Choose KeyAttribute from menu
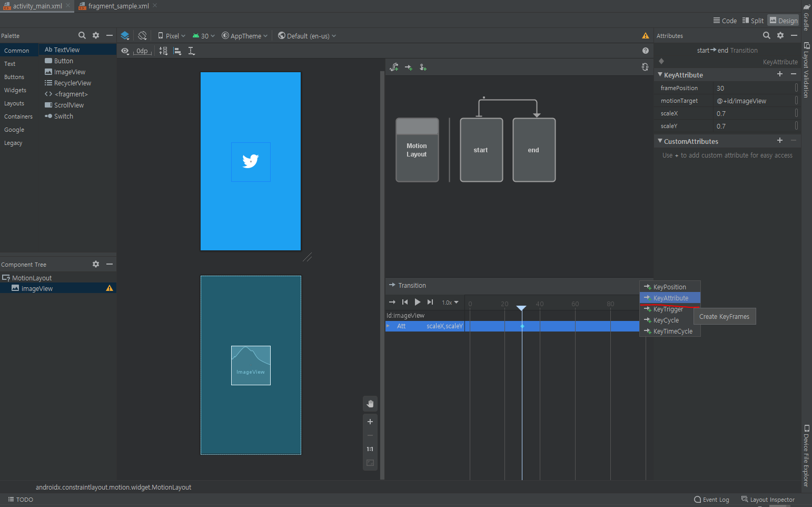The width and height of the screenshot is (812, 507). point(670,298)
